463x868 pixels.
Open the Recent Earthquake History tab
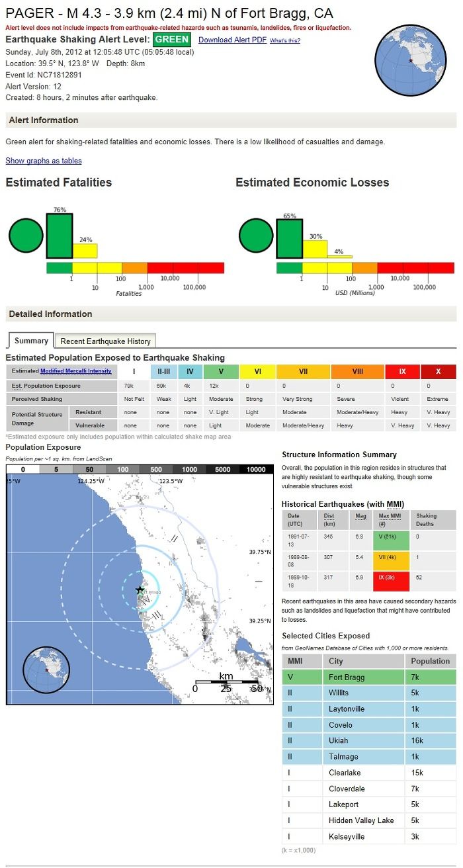[x=106, y=341]
